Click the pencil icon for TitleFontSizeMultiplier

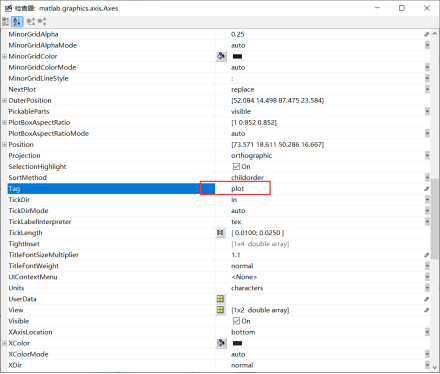426,255
